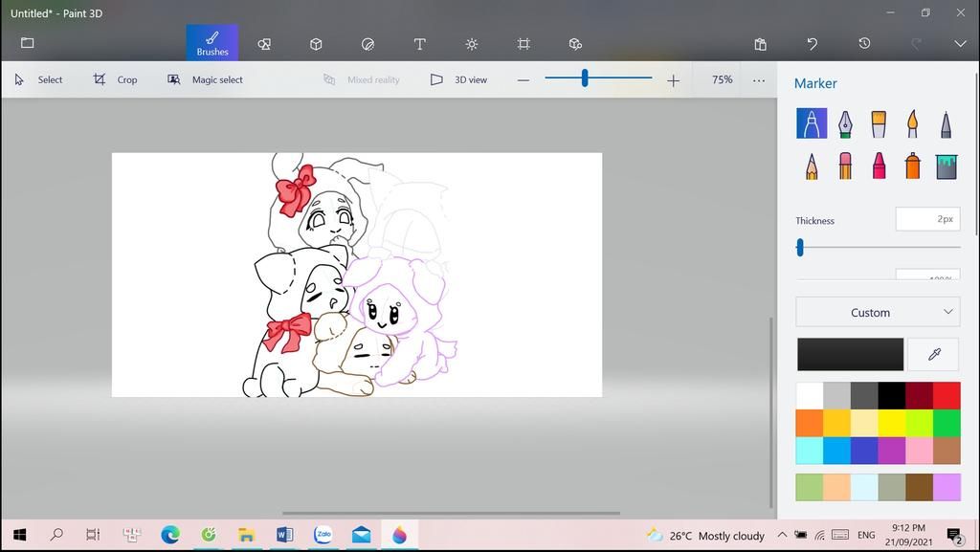Show hidden system tray icons
980x552 pixels.
(x=782, y=535)
